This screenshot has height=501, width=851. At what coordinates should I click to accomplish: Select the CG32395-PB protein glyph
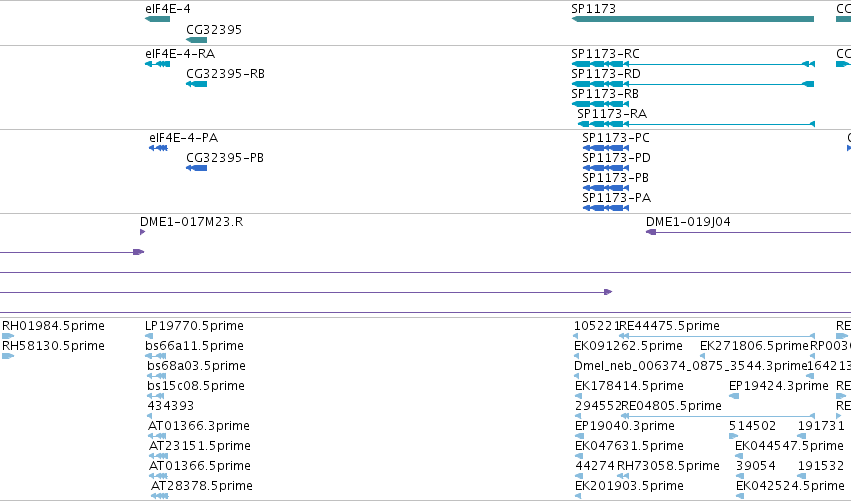196,168
